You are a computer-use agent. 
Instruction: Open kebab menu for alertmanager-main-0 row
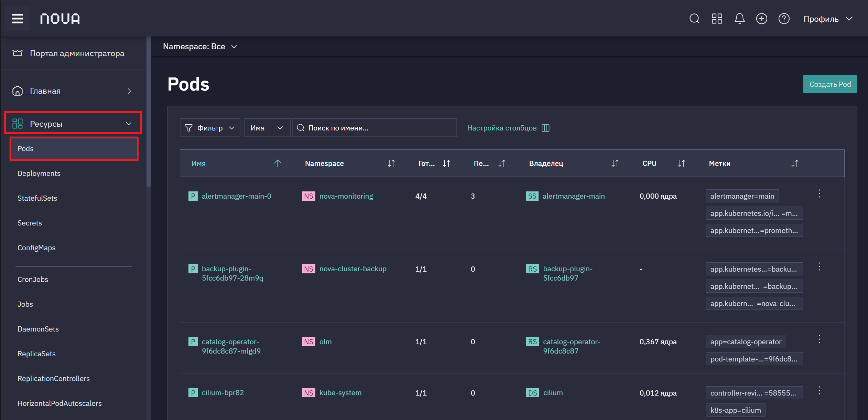tap(819, 194)
